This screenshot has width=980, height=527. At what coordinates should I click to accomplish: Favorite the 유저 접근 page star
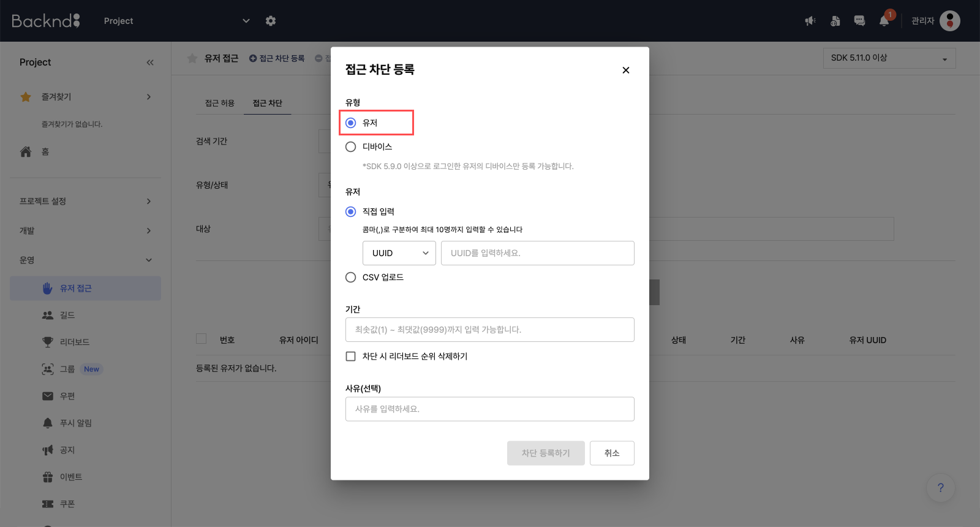point(192,58)
